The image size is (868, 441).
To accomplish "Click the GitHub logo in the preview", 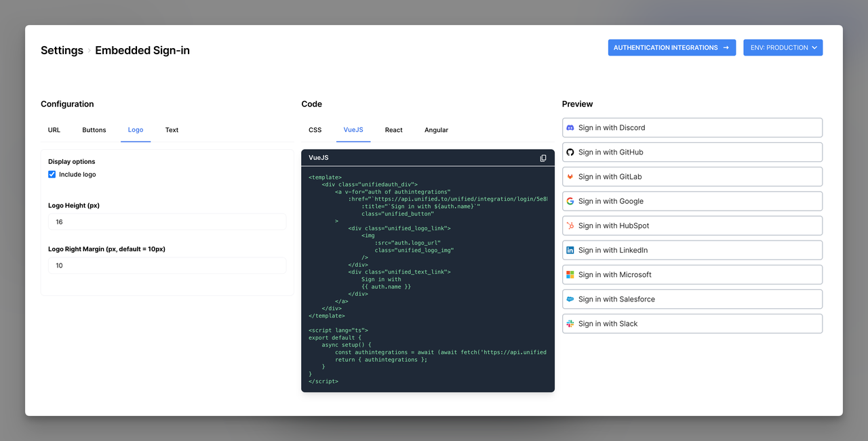I will pyautogui.click(x=570, y=152).
